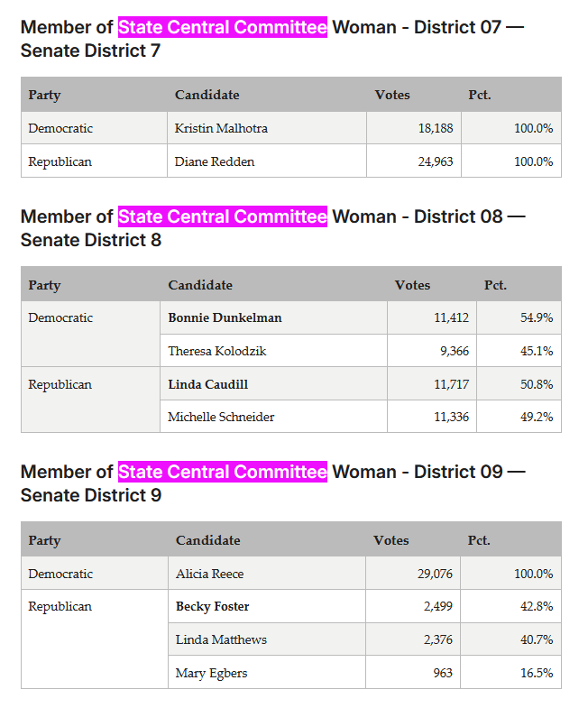Click the 16.5% percentage for Mary Egbers
The height and width of the screenshot is (708, 588).
537,673
